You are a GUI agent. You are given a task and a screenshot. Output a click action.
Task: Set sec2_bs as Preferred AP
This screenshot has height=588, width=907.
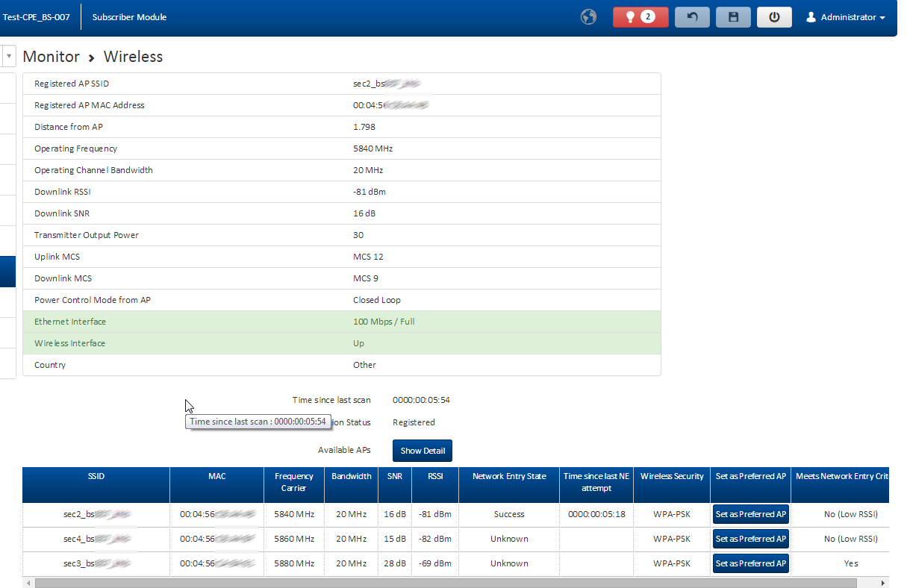pyautogui.click(x=750, y=514)
